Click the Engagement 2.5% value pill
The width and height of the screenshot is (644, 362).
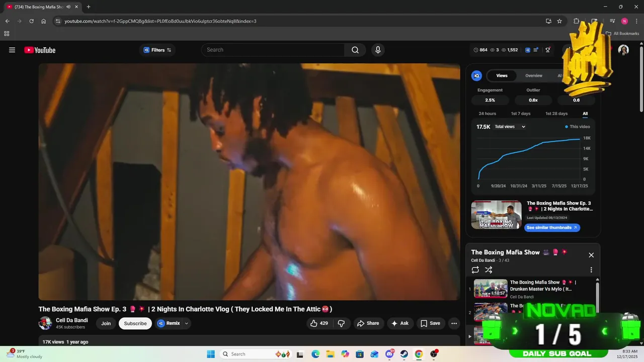click(x=490, y=100)
